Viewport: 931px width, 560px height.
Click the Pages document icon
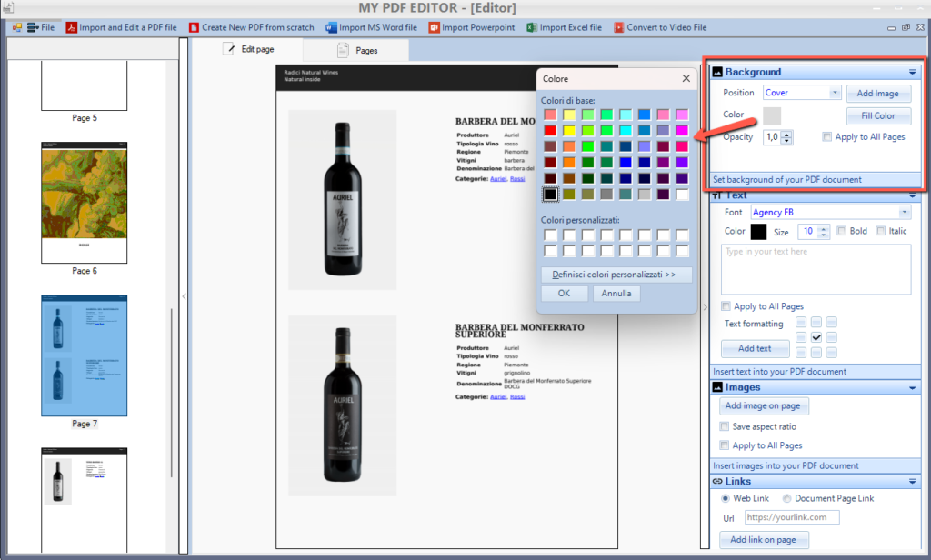[343, 51]
